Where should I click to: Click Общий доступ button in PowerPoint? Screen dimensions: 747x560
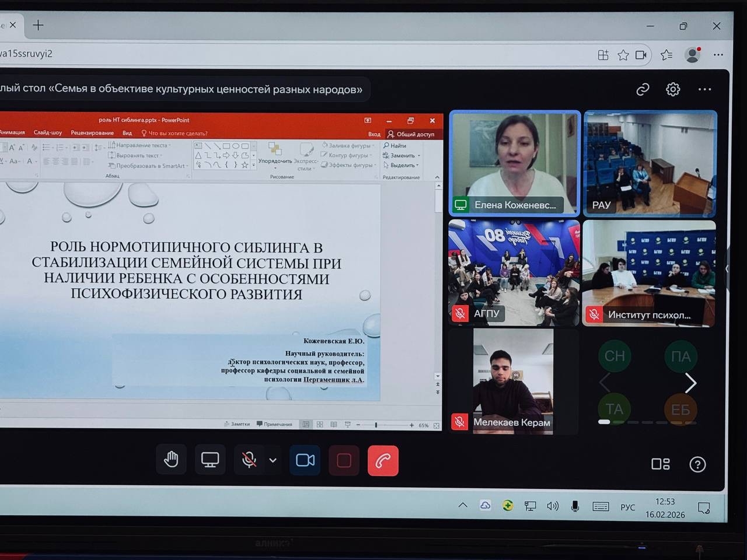click(411, 134)
